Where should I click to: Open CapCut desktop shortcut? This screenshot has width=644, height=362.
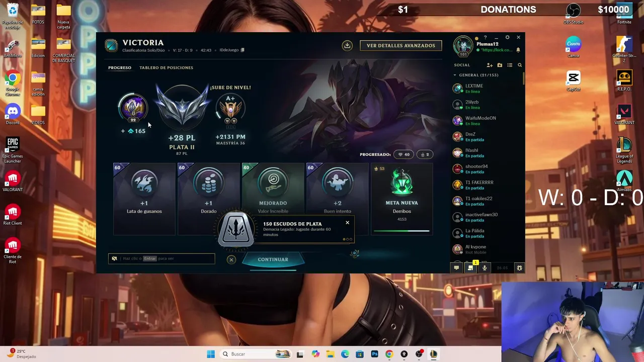tap(574, 81)
